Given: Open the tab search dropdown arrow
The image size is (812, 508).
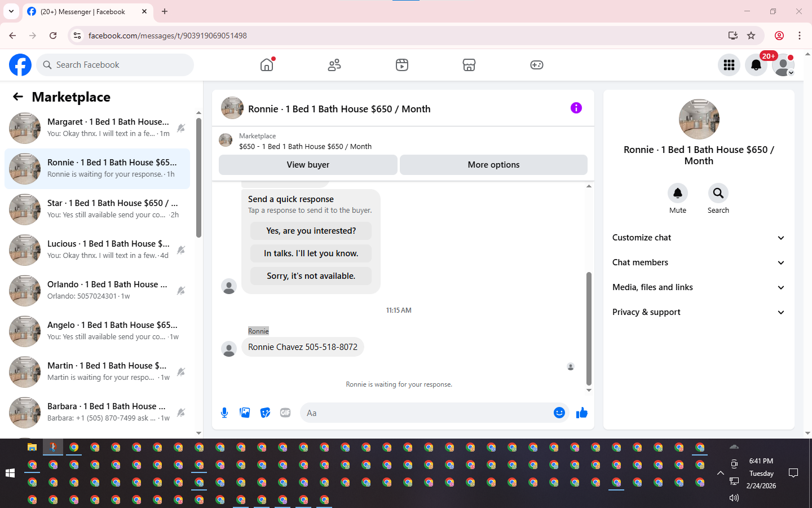Looking at the screenshot, I should [x=11, y=11].
